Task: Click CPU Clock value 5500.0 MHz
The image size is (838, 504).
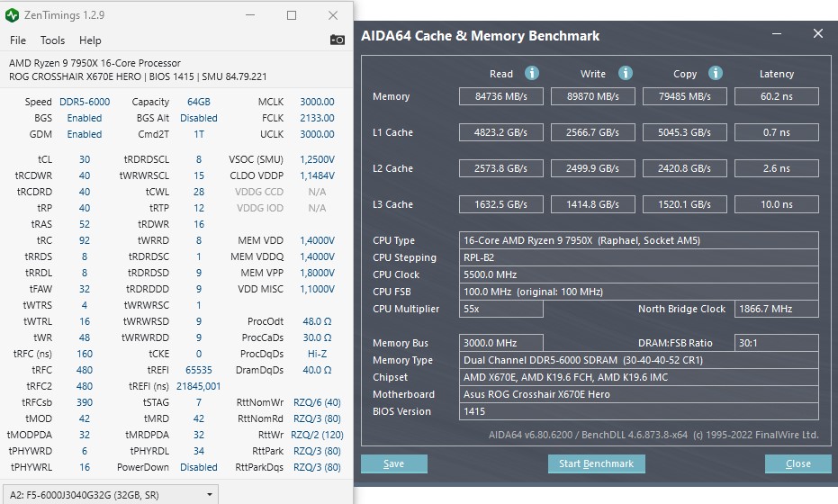Action: click(x=639, y=274)
